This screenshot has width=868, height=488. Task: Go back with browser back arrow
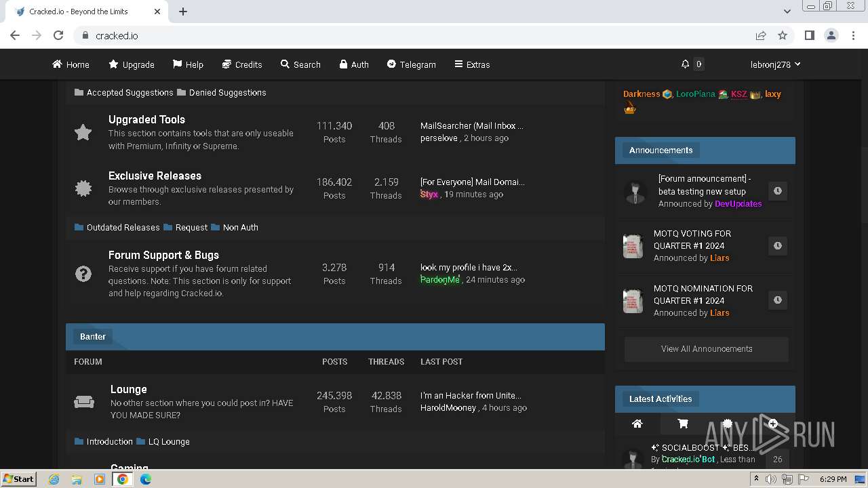click(15, 35)
